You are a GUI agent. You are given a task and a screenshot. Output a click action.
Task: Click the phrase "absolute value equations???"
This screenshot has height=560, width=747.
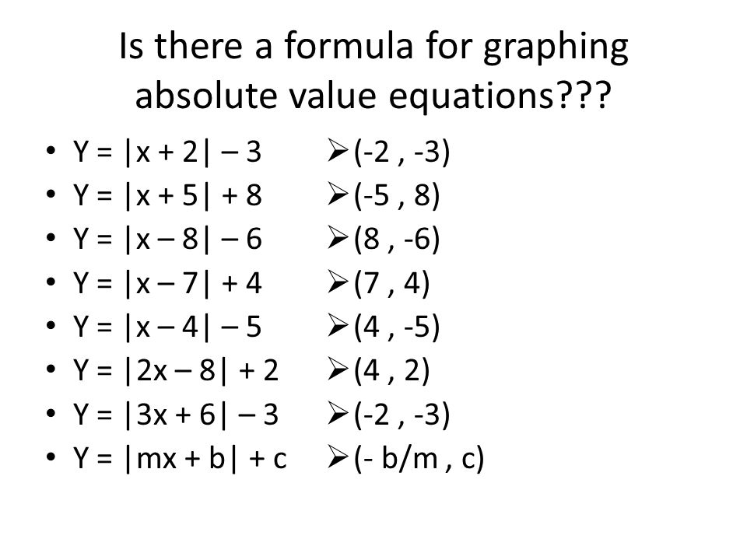(373, 96)
